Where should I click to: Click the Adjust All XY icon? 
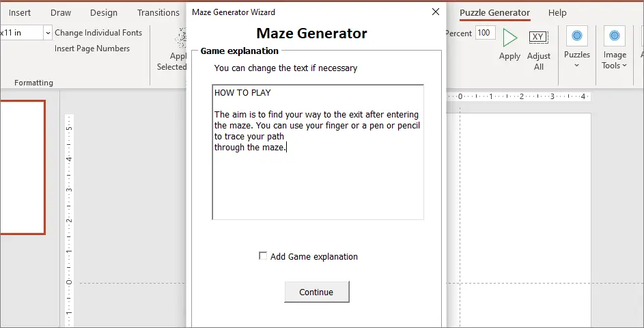(x=538, y=38)
